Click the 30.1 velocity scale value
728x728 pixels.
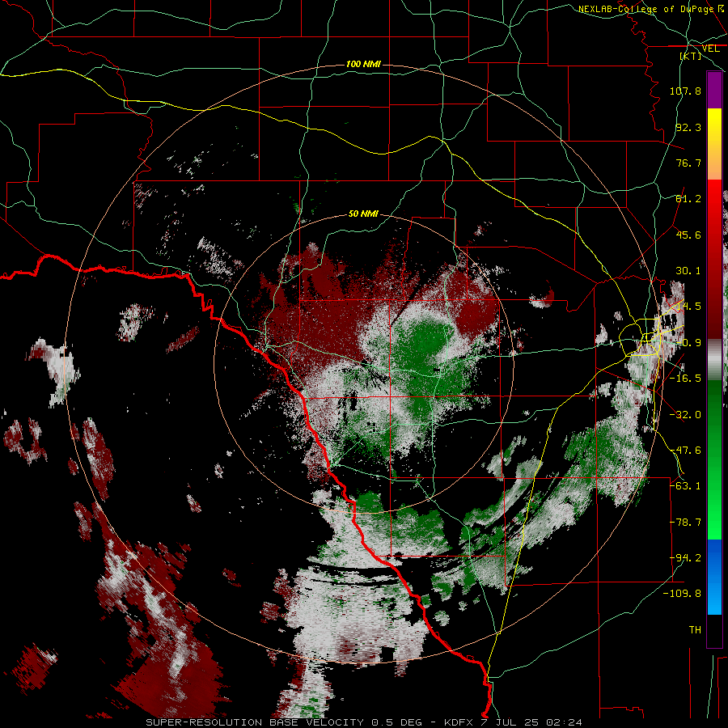pyautogui.click(x=688, y=271)
